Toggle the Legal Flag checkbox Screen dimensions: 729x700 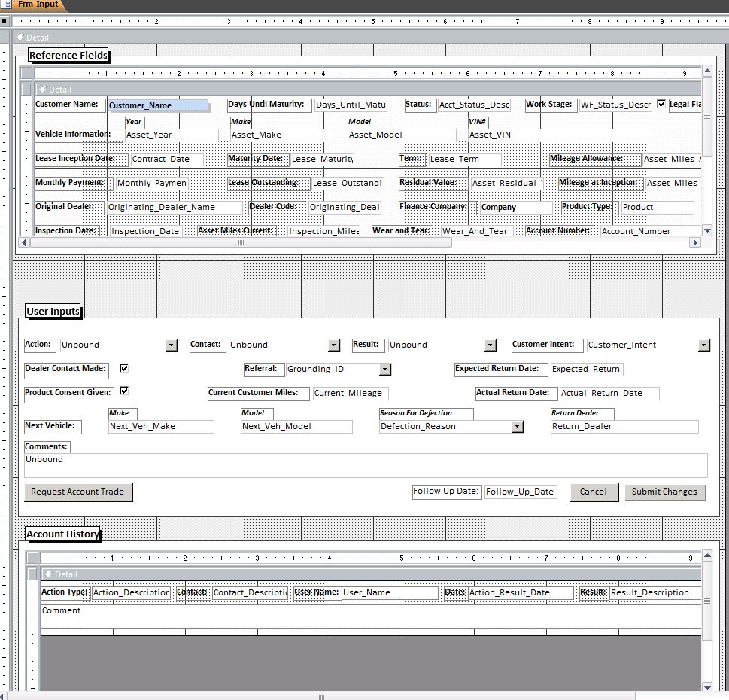[x=661, y=104]
